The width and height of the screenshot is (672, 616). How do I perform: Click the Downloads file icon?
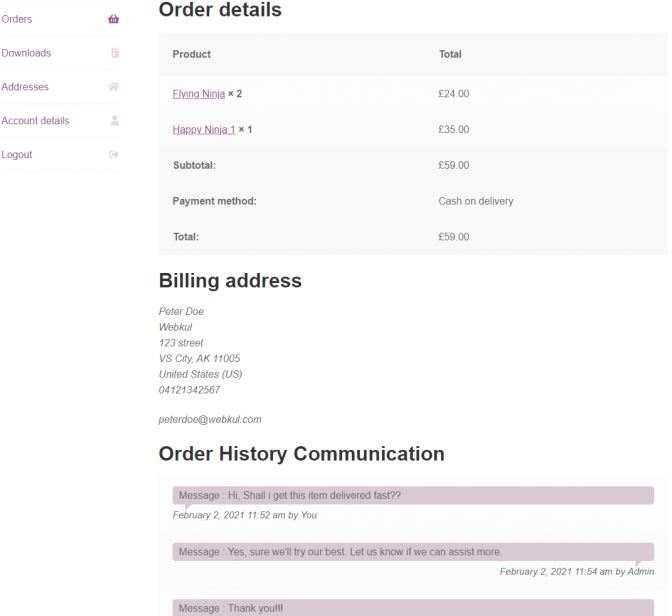click(x=115, y=53)
